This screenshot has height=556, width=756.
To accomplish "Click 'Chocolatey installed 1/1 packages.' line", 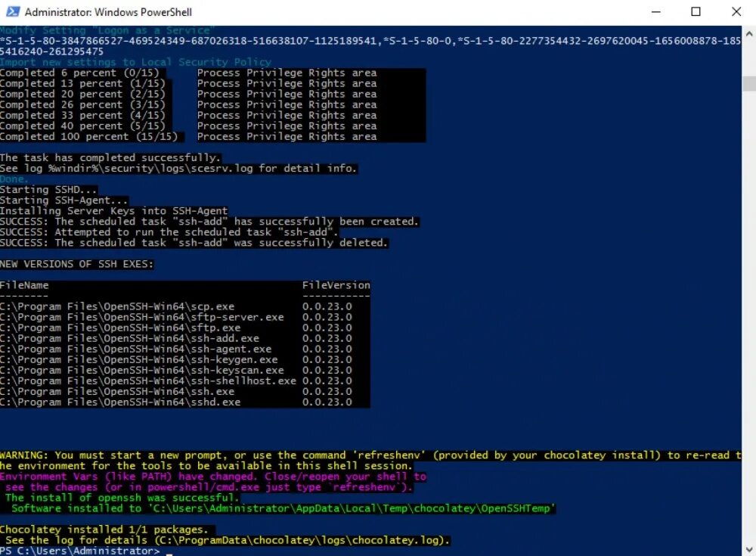I will pos(104,530).
